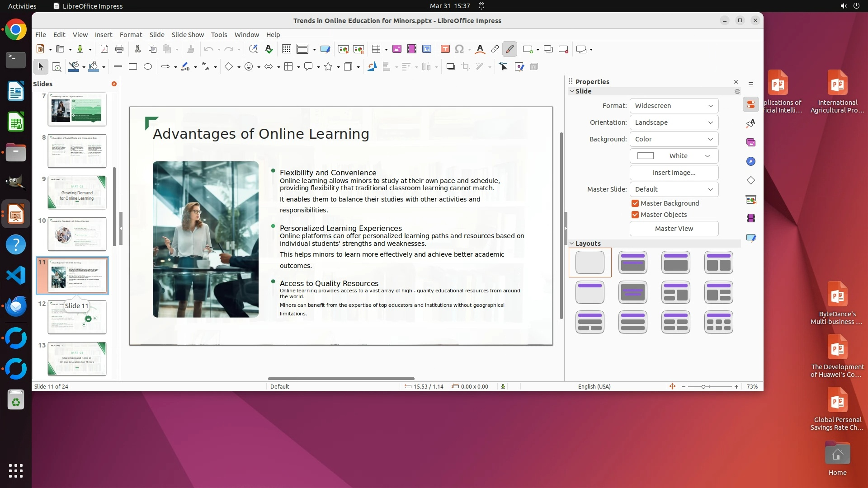Image resolution: width=868 pixels, height=488 pixels.
Task: Open the Navigator sidebar panel
Action: point(751,161)
